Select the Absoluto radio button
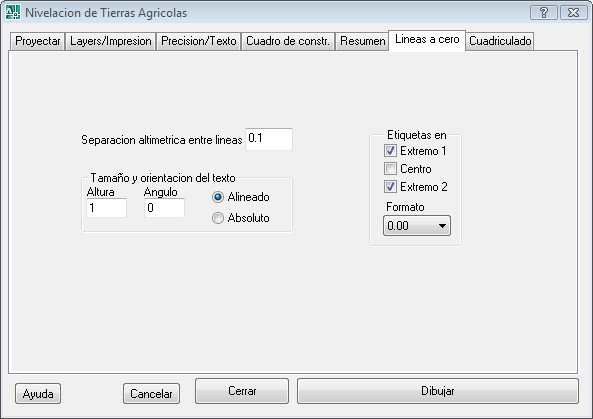Viewport: 593px width, 419px height. coord(218,218)
